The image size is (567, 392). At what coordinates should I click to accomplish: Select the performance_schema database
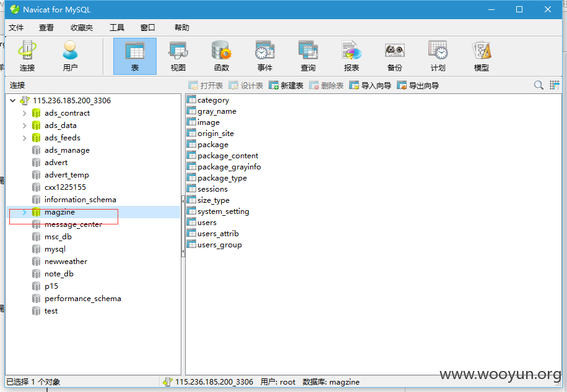pyautogui.click(x=82, y=299)
